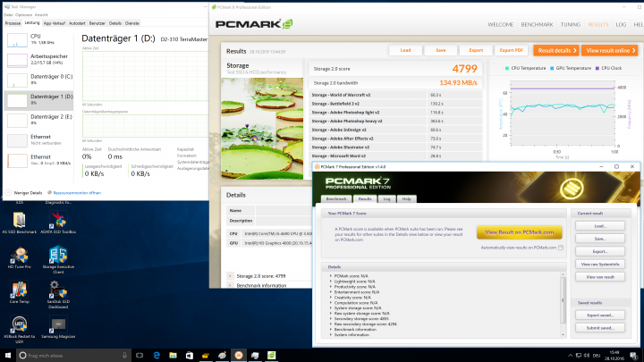644x362 pixels.
Task: Launch Samsung Magician desktop shortcut
Action: (x=58, y=327)
